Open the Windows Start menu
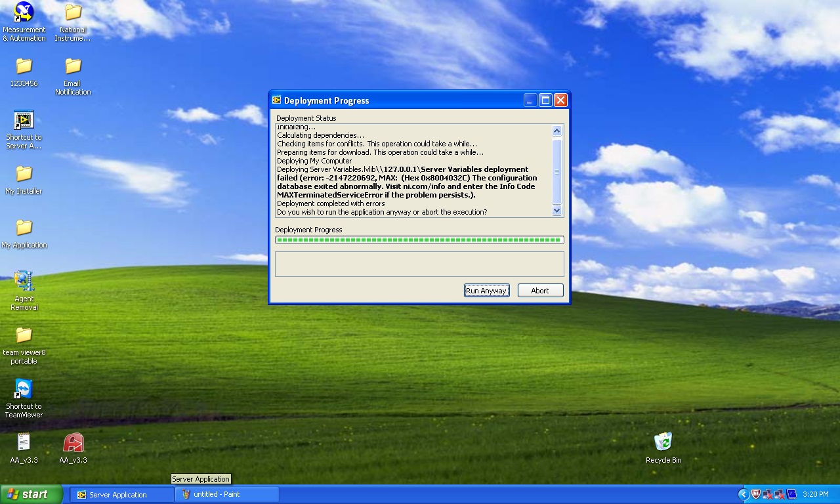 pos(31,494)
